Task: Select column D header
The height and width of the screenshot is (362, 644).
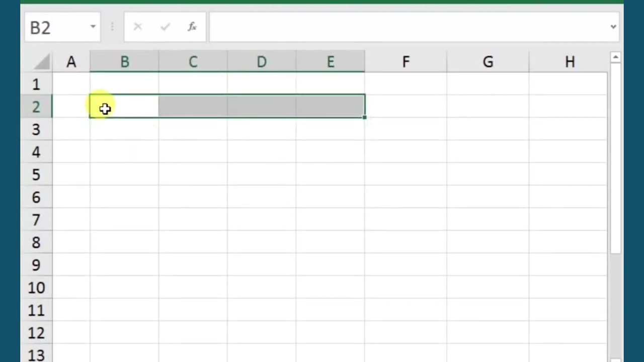Action: [262, 62]
